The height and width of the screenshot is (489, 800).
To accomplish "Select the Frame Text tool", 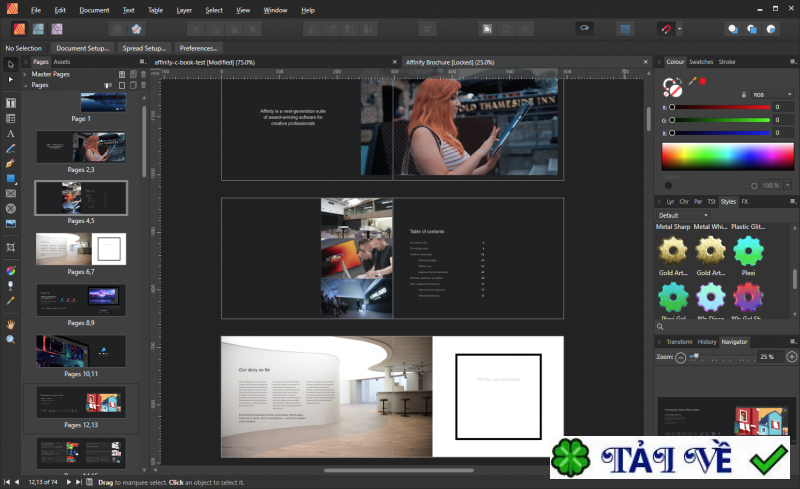I will 11,103.
